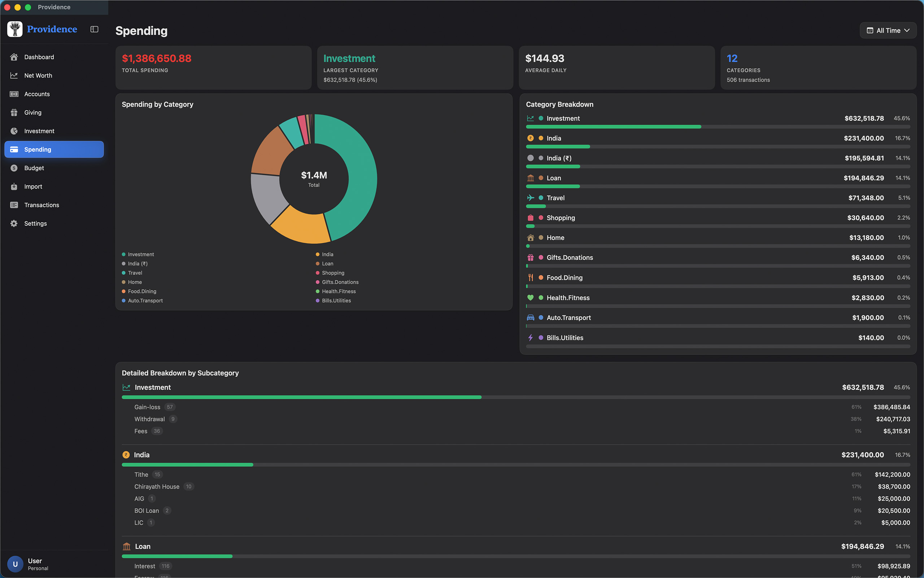The image size is (924, 578).
Task: Expand the Investment header in Detailed Breakdown
Action: tap(516, 387)
